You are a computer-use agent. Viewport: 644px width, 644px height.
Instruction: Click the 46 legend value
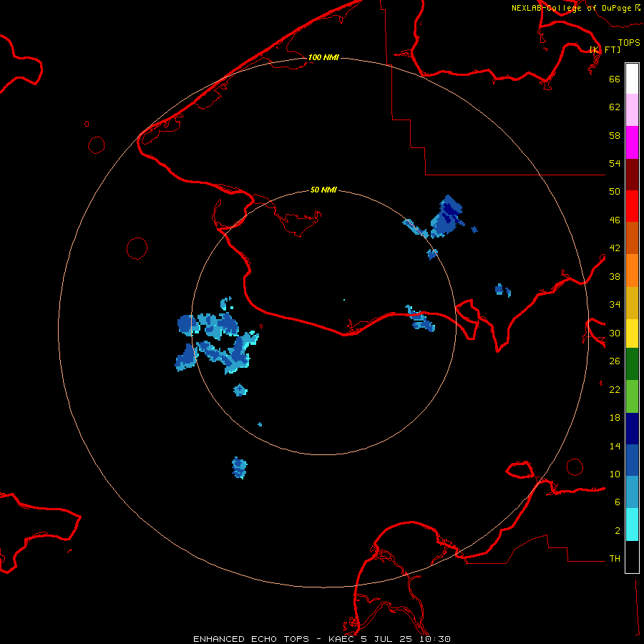[x=615, y=220]
